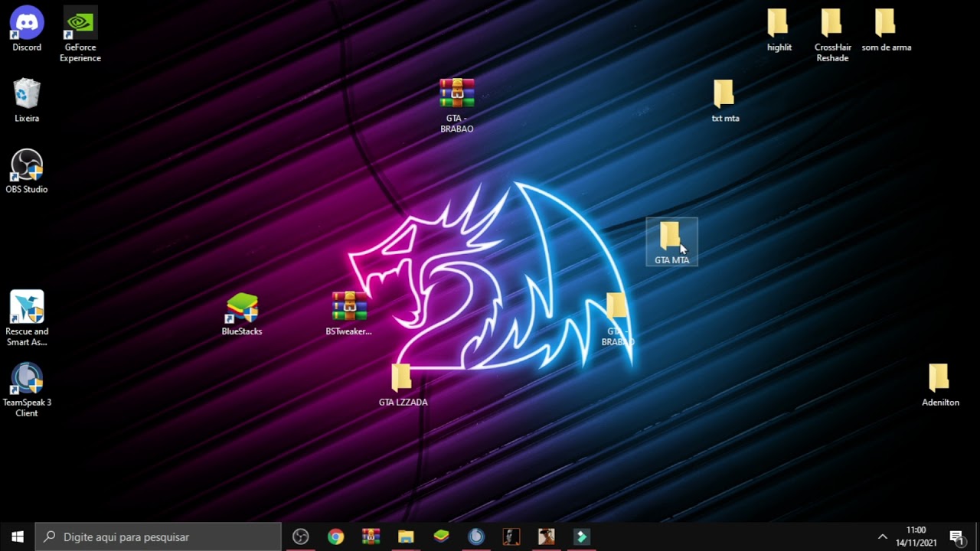Select the Lixeira recycle bin icon
This screenshot has width=980, height=551.
pos(27,100)
